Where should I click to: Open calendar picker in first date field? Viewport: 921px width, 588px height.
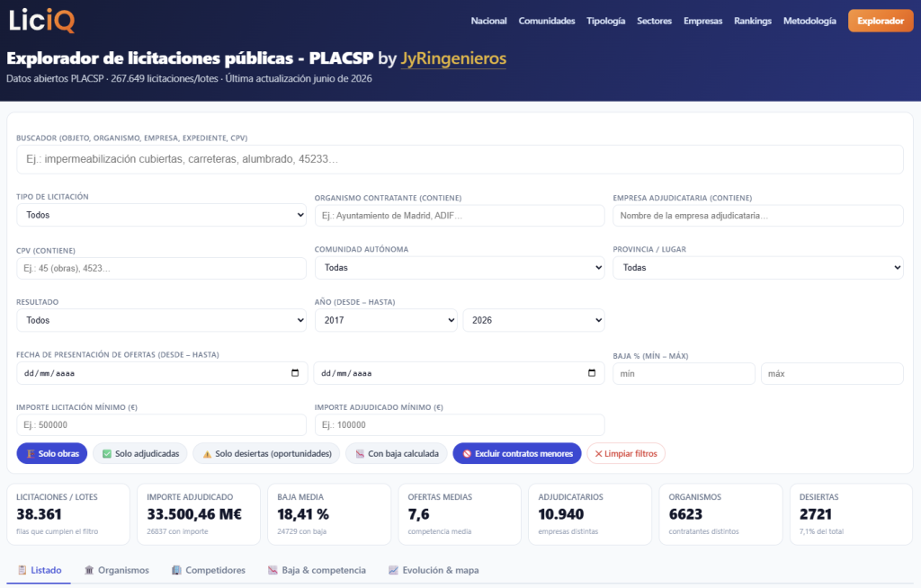295,373
